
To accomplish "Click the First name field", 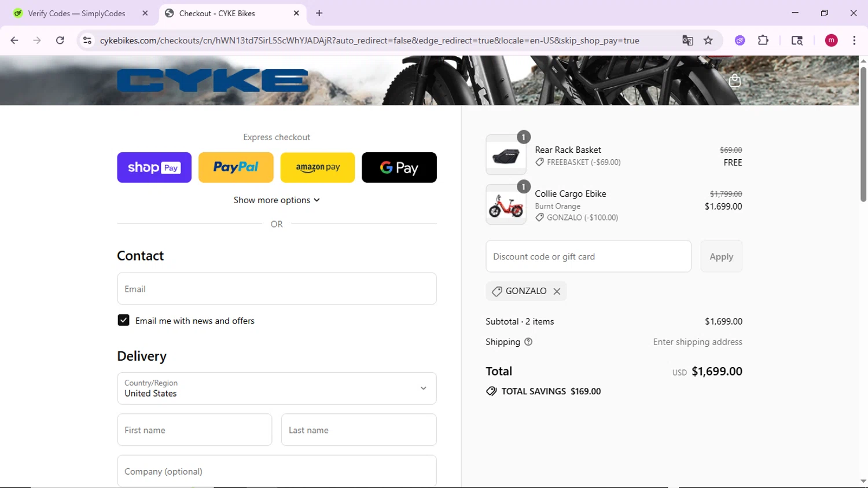I will point(194,430).
